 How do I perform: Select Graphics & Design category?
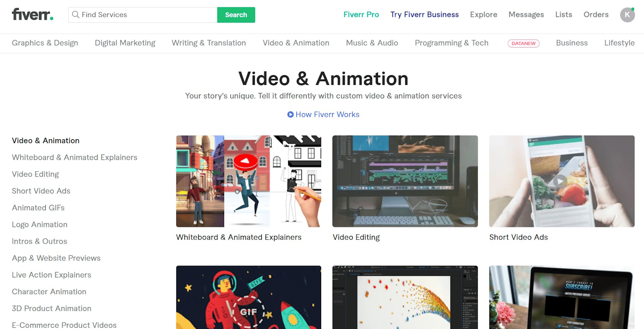45,43
